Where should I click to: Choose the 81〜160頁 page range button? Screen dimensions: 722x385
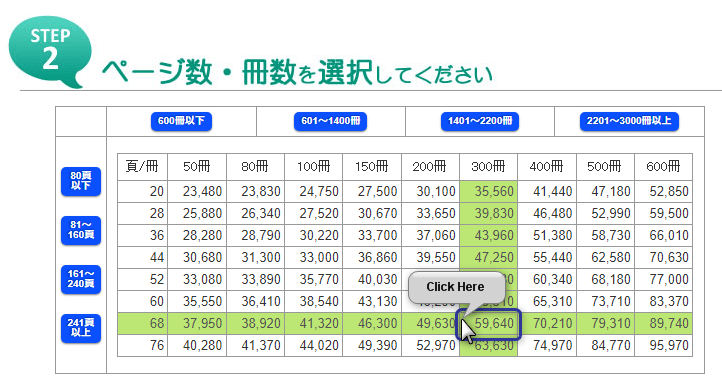(x=81, y=230)
